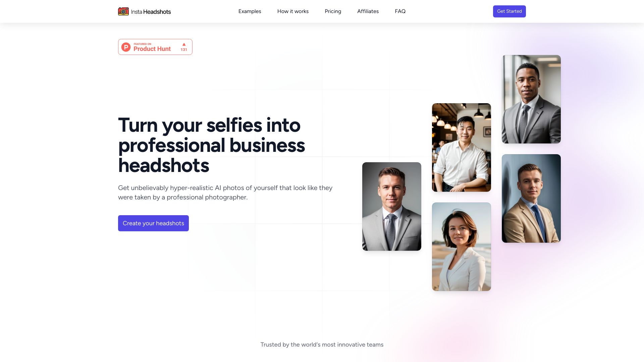The image size is (644, 362).
Task: Click the Product Hunt upvote arrow icon
Action: click(x=183, y=44)
